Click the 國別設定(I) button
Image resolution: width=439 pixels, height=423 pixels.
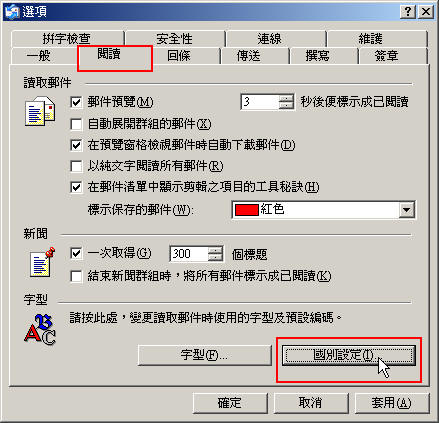pos(349,355)
